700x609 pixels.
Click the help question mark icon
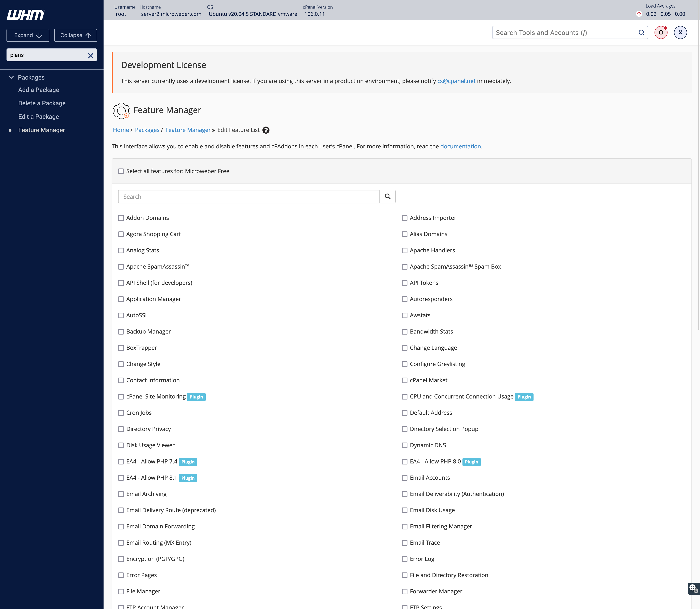266,130
